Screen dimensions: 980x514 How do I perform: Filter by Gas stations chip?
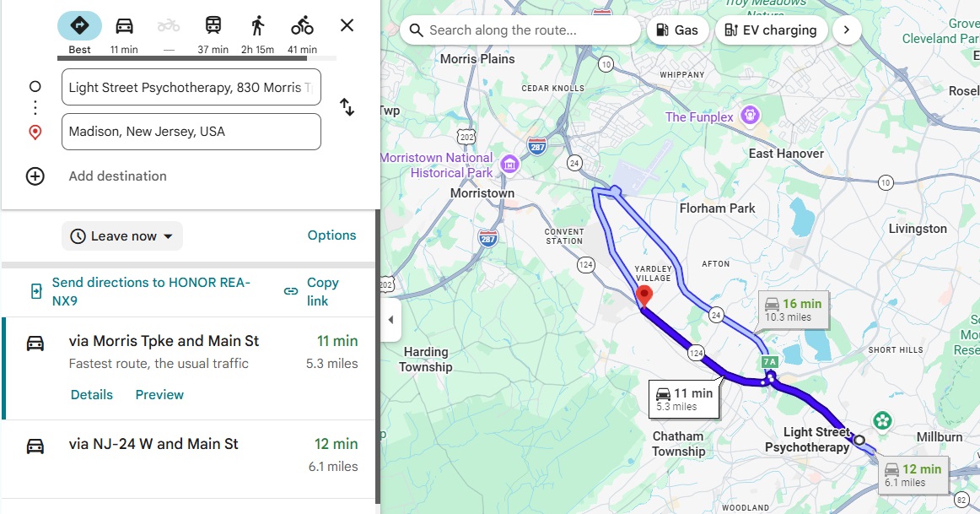[x=677, y=30]
